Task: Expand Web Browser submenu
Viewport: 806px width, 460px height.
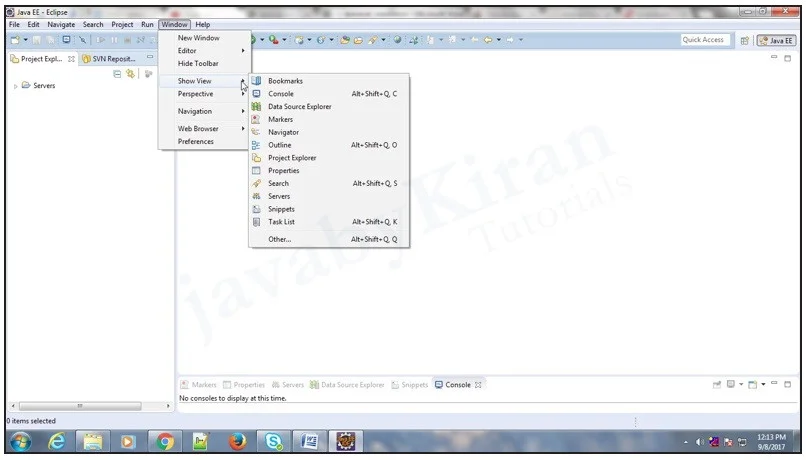Action: point(205,129)
